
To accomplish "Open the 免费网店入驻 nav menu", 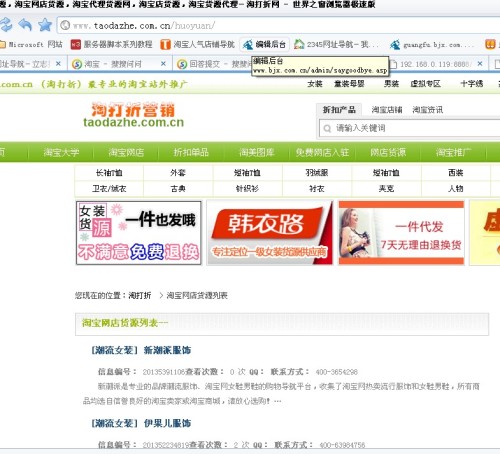I will coord(322,153).
